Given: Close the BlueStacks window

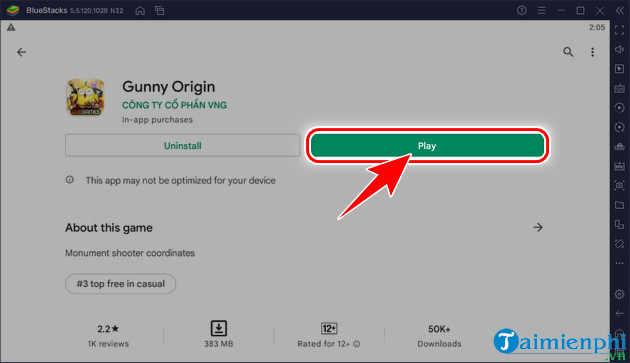Looking at the screenshot, I should coord(600,10).
